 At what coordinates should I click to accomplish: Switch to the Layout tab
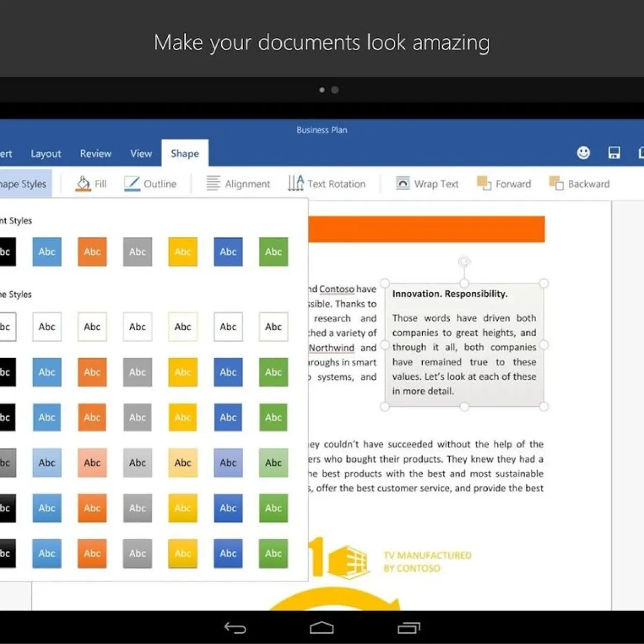(46, 153)
